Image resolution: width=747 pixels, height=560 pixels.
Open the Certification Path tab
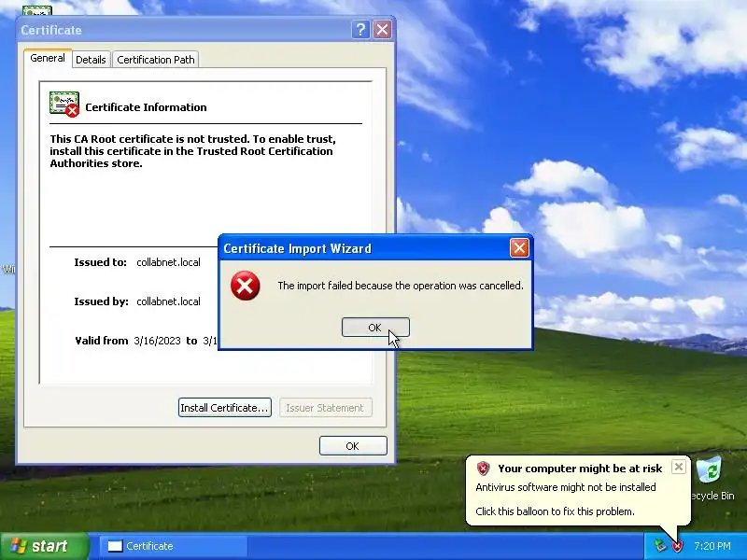click(x=156, y=60)
